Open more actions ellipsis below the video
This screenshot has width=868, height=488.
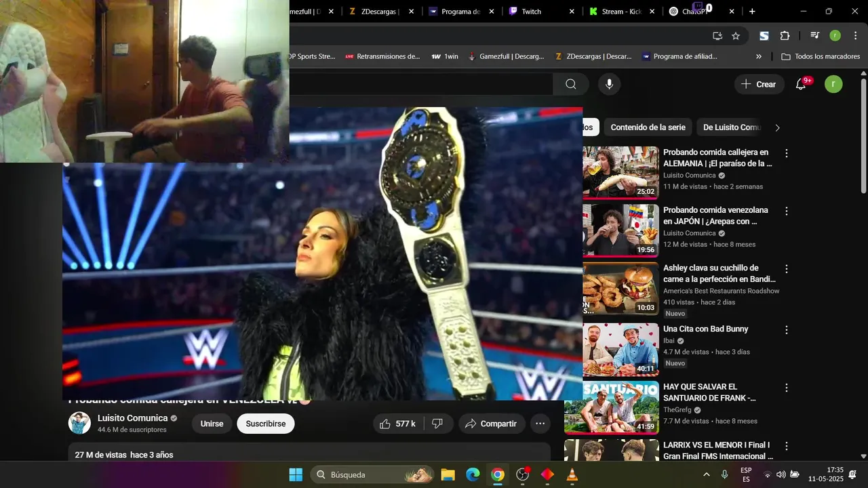click(540, 424)
